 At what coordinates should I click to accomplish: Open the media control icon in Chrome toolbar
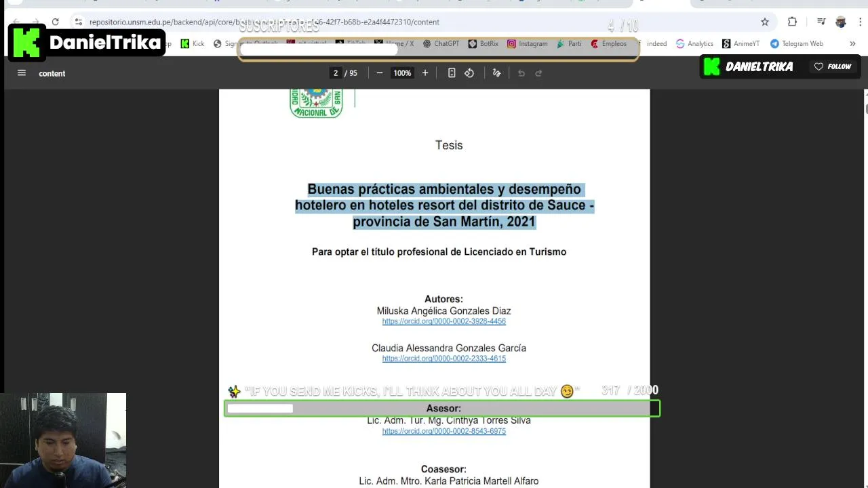tap(821, 22)
